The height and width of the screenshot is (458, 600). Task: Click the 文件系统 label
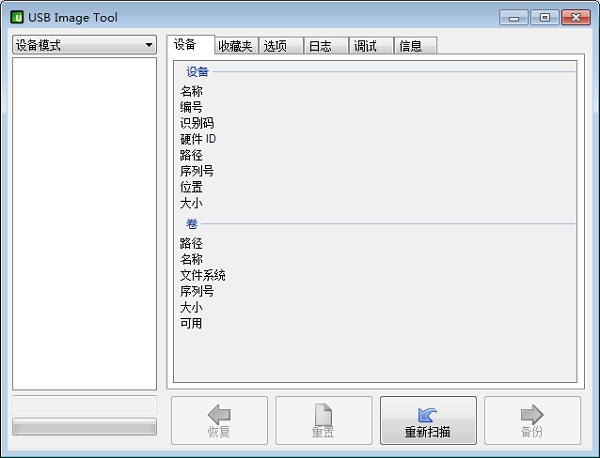(202, 275)
